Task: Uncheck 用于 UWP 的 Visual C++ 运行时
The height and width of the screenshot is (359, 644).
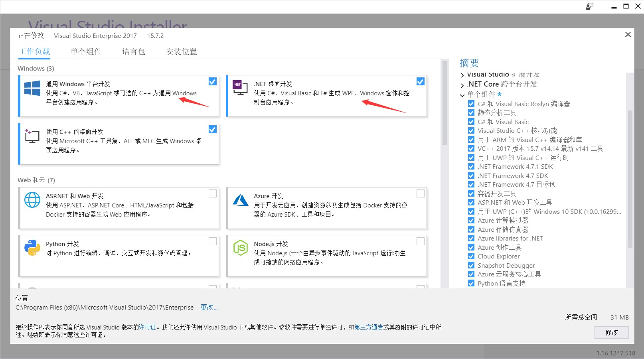Action: [471, 158]
